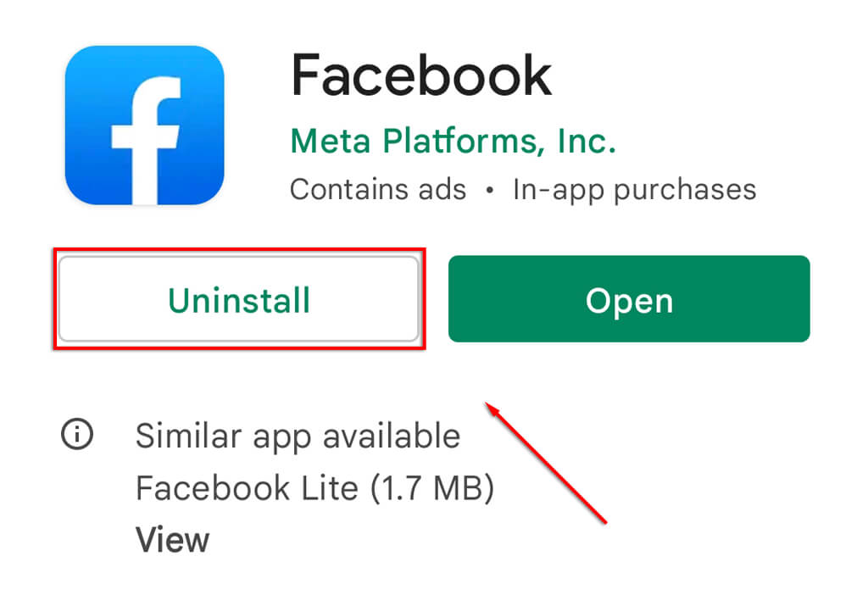Click the green developer name under Facebook
The height and width of the screenshot is (595, 868).
tap(453, 141)
